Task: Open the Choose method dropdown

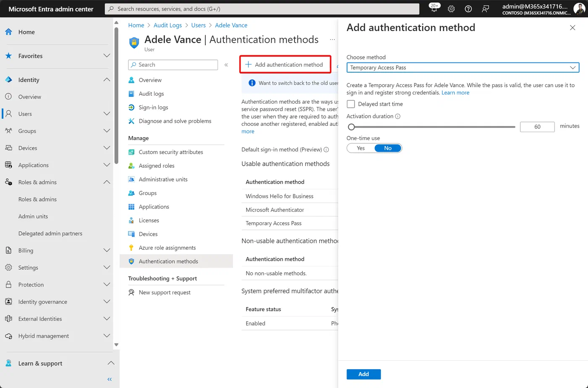Action: [x=463, y=68]
